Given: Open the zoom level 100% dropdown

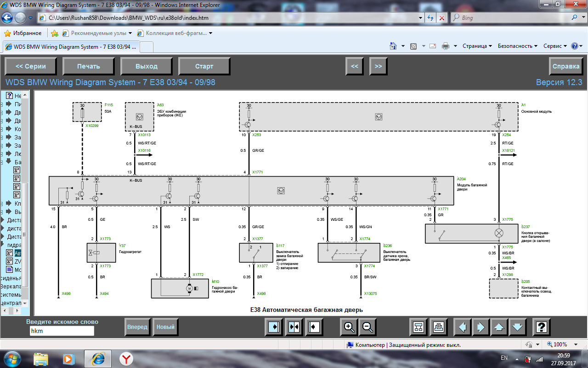Looking at the screenshot, I should point(577,345).
